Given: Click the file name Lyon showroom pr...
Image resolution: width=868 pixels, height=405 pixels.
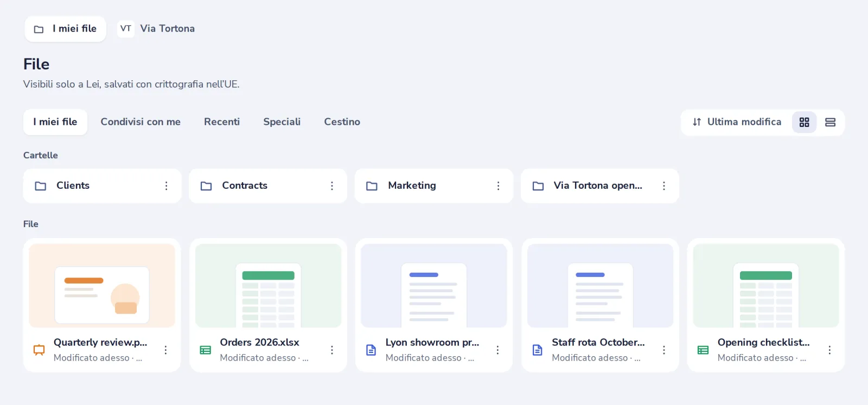Looking at the screenshot, I should coord(432,343).
